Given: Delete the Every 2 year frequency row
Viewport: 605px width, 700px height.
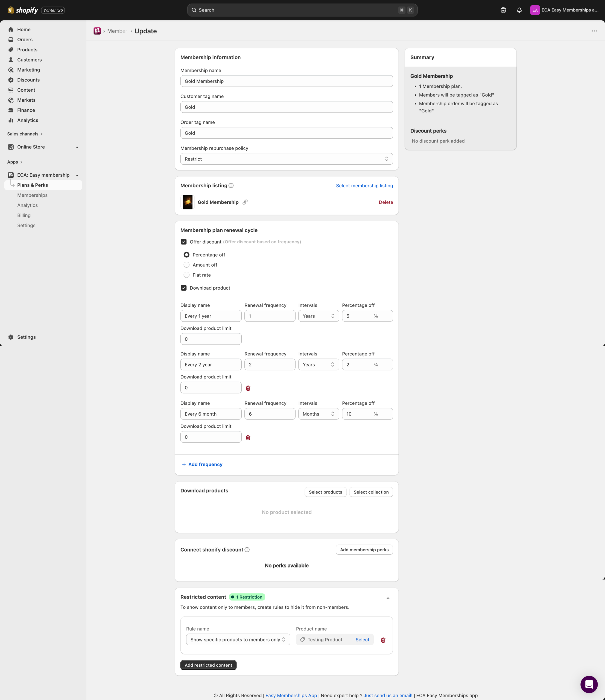Looking at the screenshot, I should tap(248, 388).
